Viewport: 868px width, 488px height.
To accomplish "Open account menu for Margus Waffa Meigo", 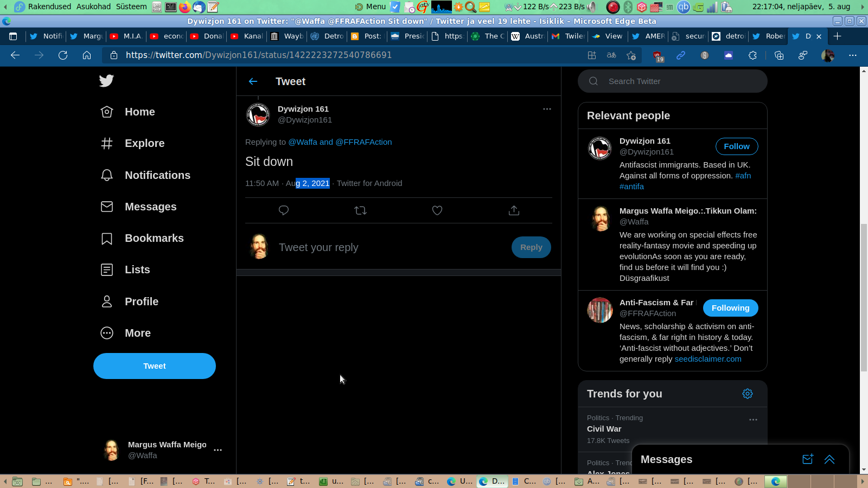I will [x=163, y=450].
